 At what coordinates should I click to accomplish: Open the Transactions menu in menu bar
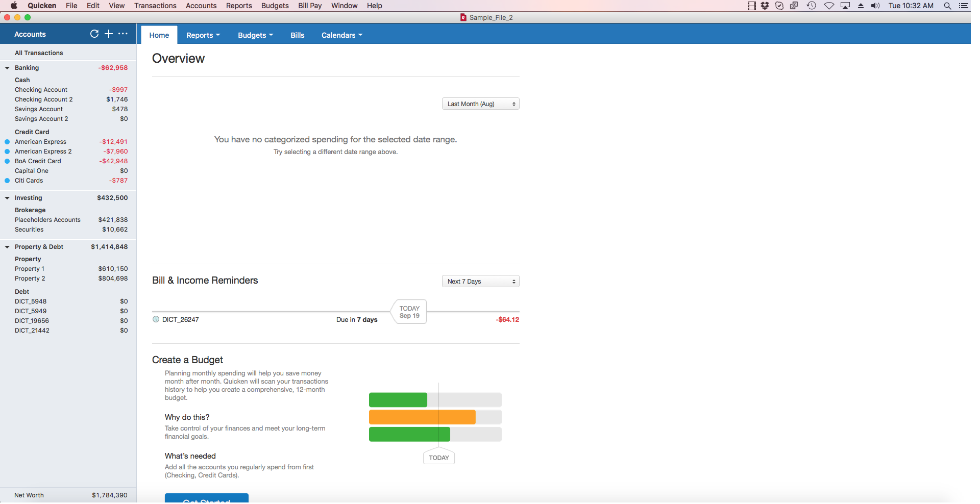tap(155, 6)
